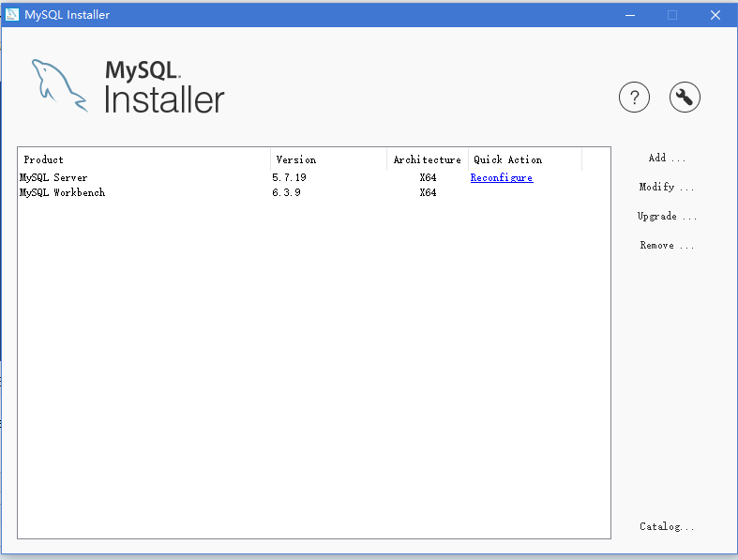This screenshot has width=738, height=560.
Task: Click the Add ... button
Action: tap(667, 159)
